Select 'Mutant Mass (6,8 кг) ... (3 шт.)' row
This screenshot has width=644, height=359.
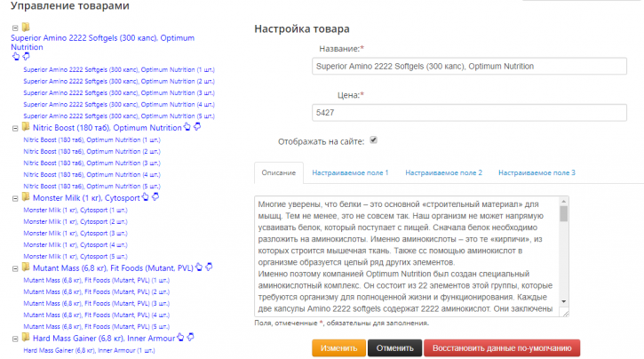click(97, 304)
